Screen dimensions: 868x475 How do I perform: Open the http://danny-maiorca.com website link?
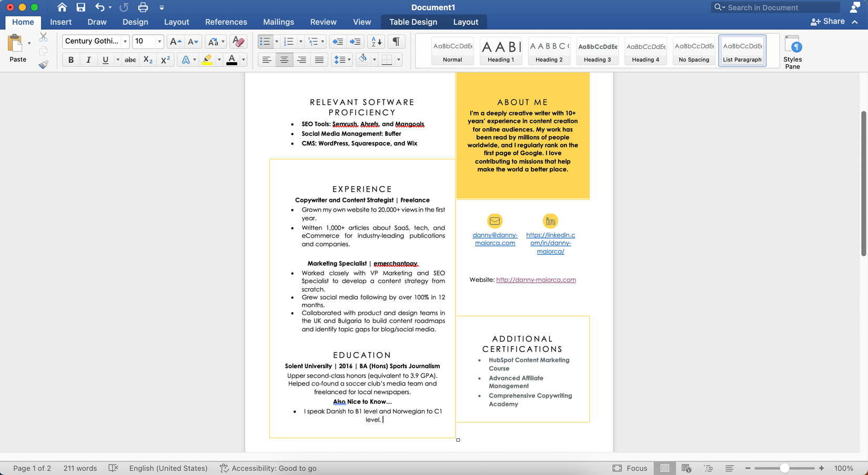536,280
